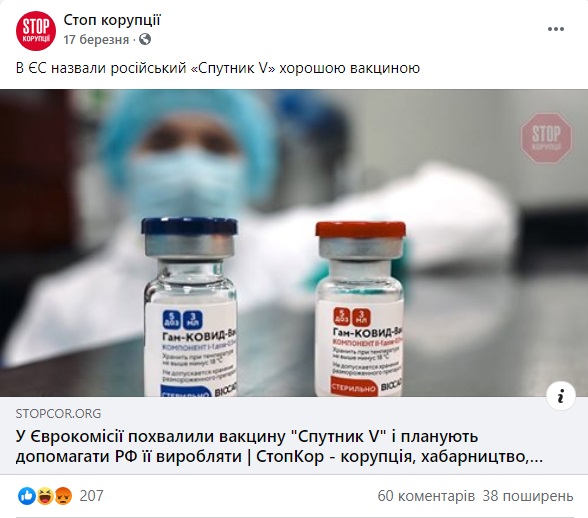588x518 pixels.
Task: Click the Like reaction icon
Action: tap(27, 496)
